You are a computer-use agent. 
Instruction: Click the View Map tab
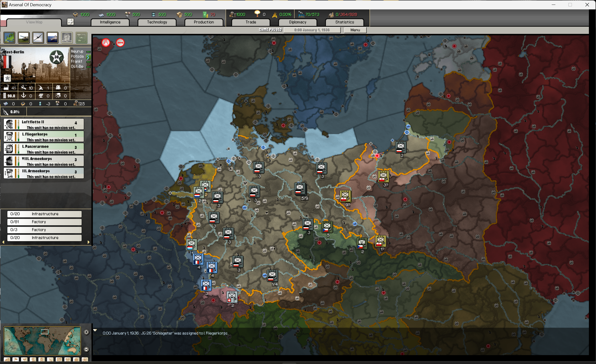click(34, 22)
